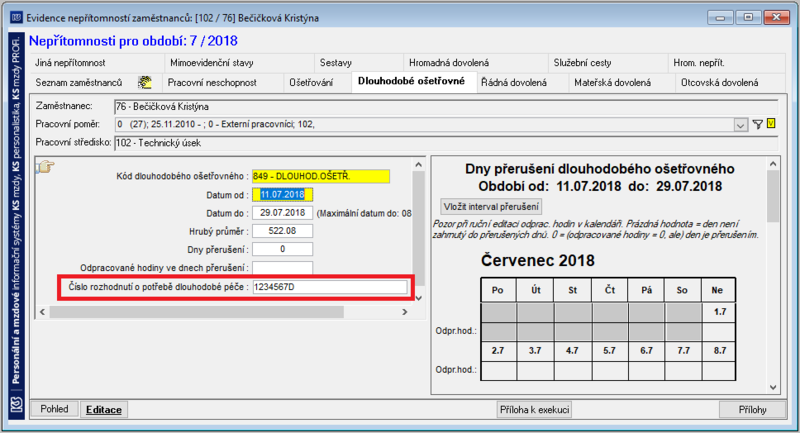This screenshot has height=433, width=800.
Task: Click the Čt column header in calendar
Action: [610, 290]
